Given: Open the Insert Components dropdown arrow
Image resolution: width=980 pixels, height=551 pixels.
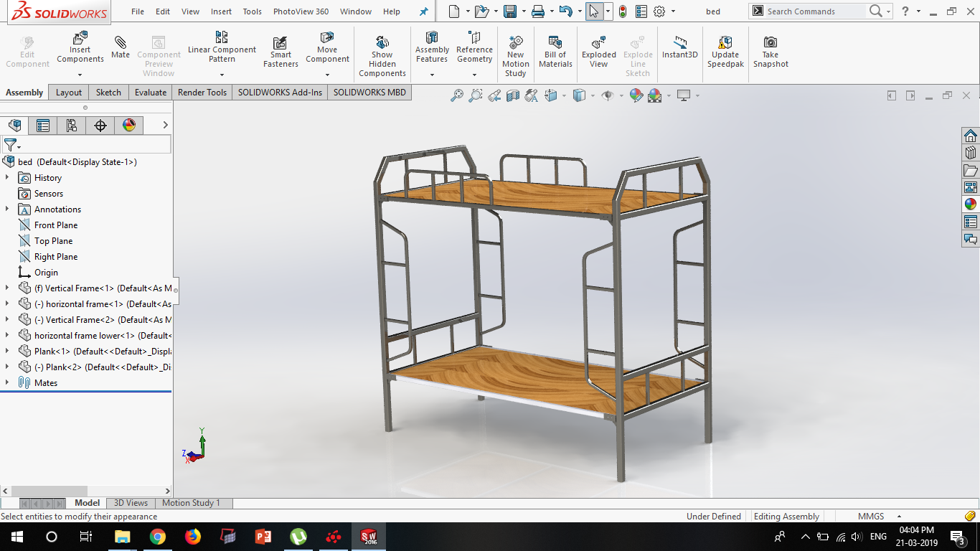Looking at the screenshot, I should pos(80,75).
